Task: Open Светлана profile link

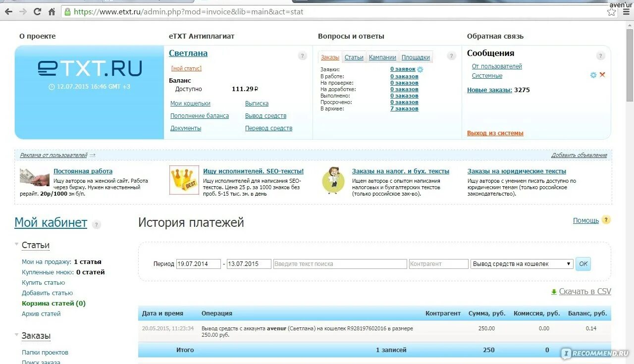Action: [188, 53]
